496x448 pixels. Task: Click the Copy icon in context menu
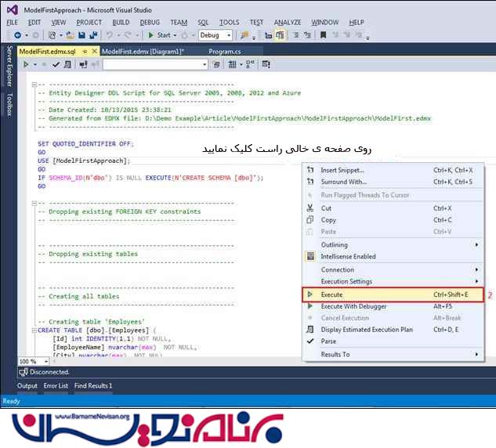310,220
